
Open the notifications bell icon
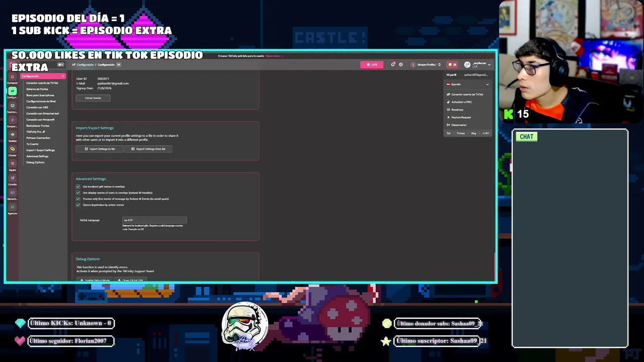click(x=393, y=64)
